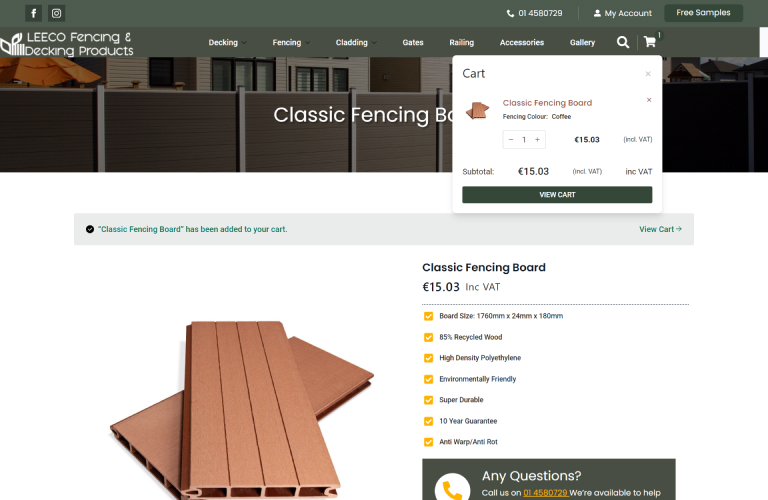Viewport: 768px width, 500px height.
Task: Follow the View Cart arrow link
Action: tap(660, 229)
